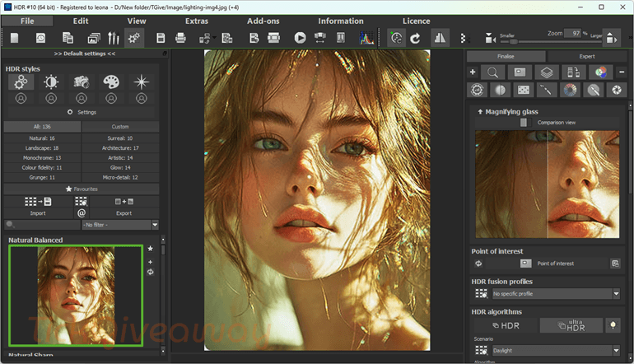Viewport: 634px width, 364px height.
Task: Open the magnifying glass tool in the Finalise panel
Action: tap(492, 72)
